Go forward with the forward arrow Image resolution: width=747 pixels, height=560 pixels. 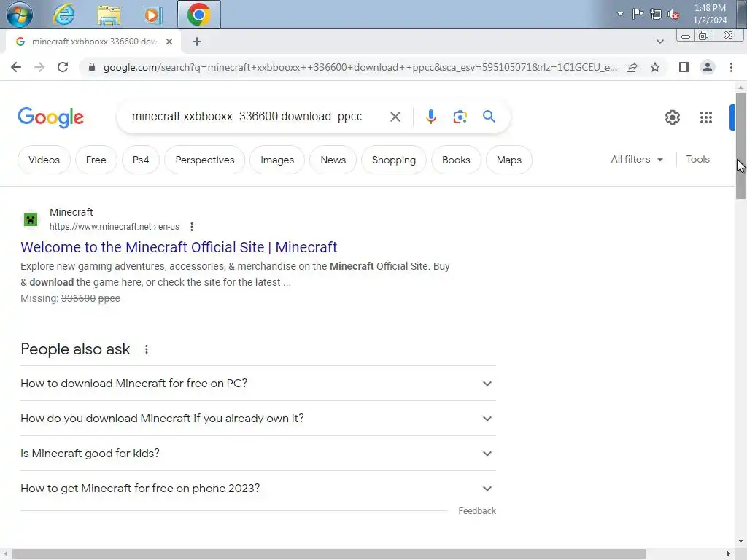point(39,67)
